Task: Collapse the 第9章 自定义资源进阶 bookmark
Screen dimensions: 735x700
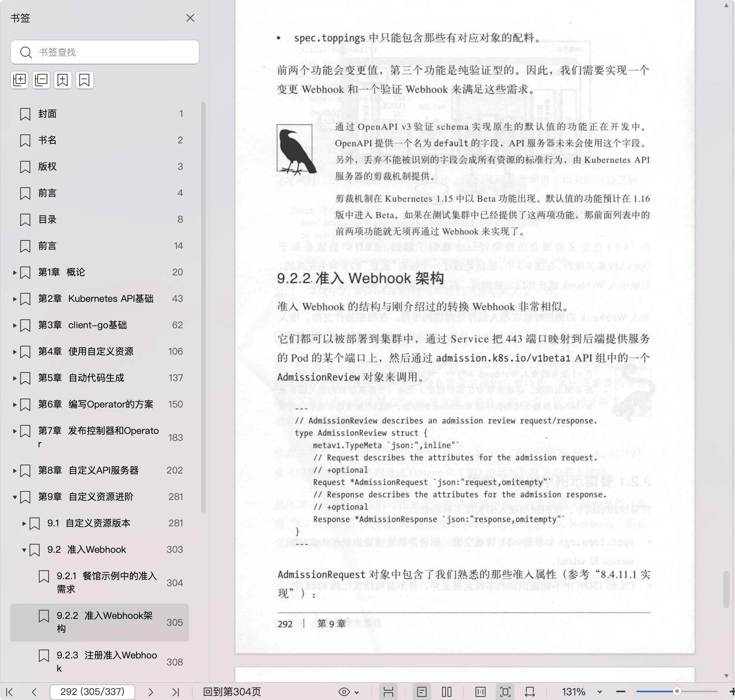Action: (15, 497)
